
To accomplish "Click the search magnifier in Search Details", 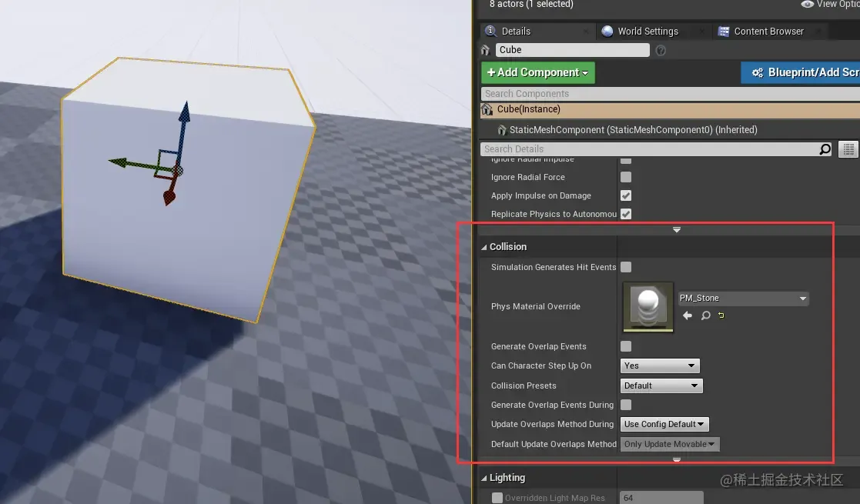I will coord(825,149).
